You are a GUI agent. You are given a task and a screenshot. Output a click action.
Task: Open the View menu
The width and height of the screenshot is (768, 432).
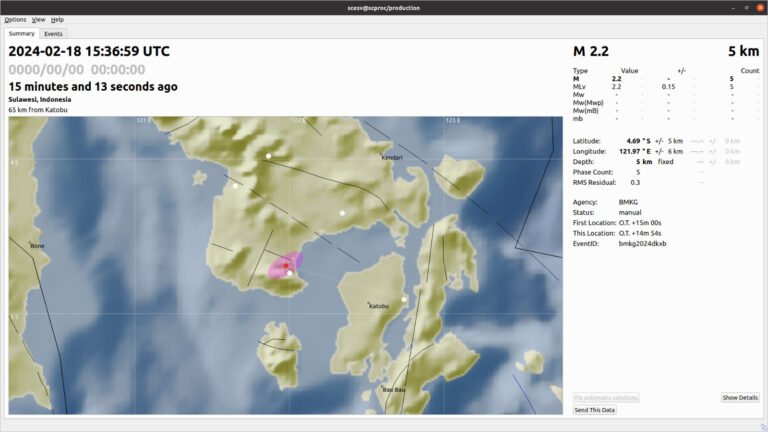pyautogui.click(x=38, y=20)
